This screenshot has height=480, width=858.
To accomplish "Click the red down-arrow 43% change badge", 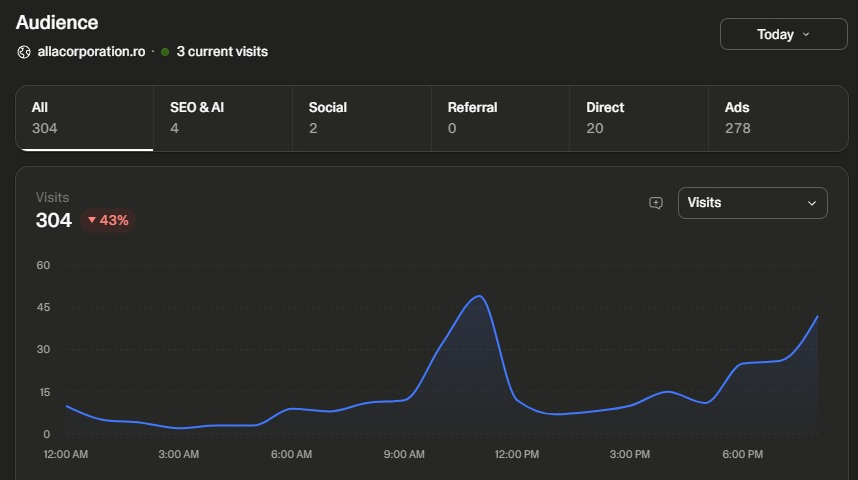I will point(108,221).
